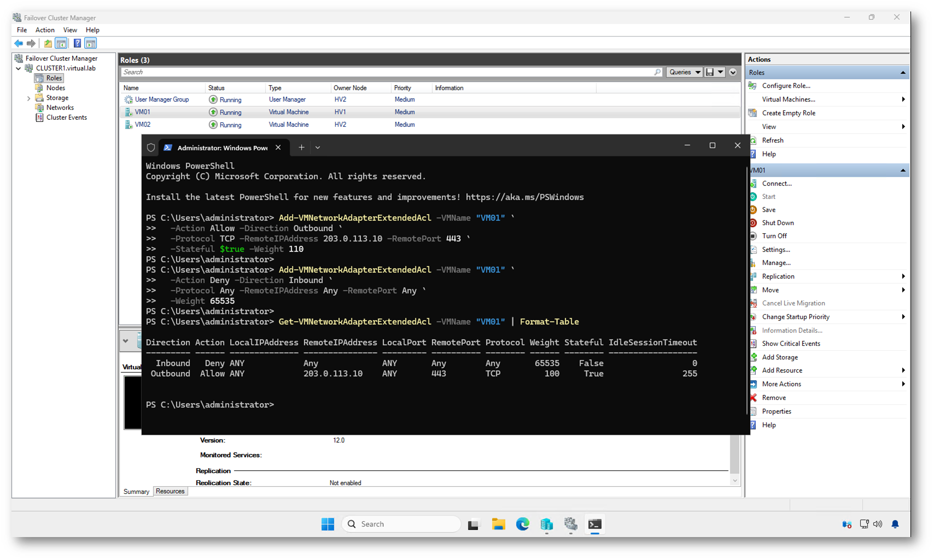Screen dimensions: 934x560
Task: Click the blue Help question mark toolbar icon
Action: pyautogui.click(x=77, y=43)
